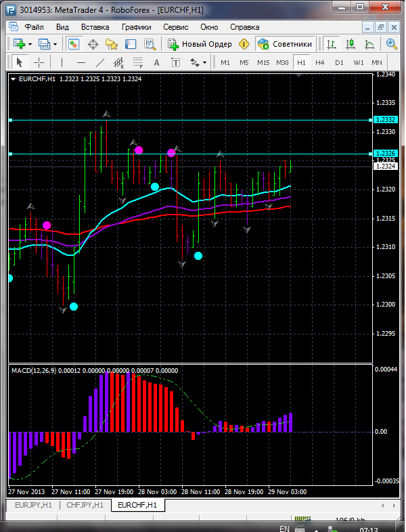
Task: Switch timeframe to M15
Action: click(x=263, y=62)
